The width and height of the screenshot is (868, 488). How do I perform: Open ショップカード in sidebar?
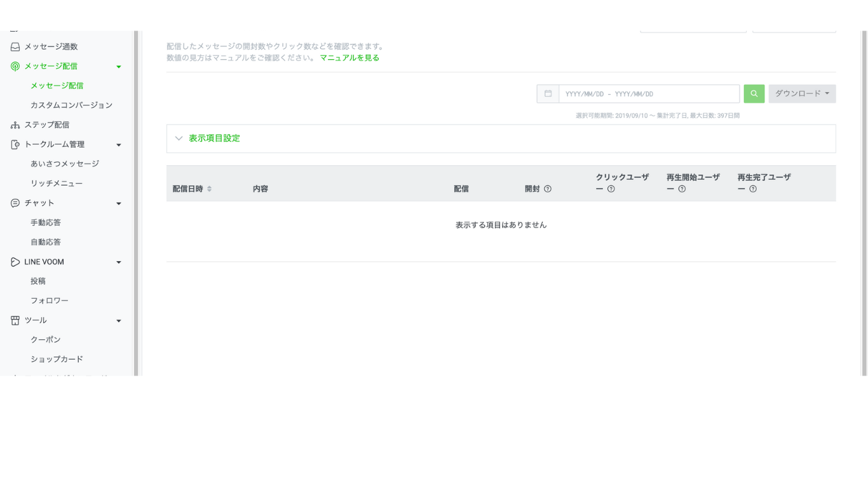[57, 360]
